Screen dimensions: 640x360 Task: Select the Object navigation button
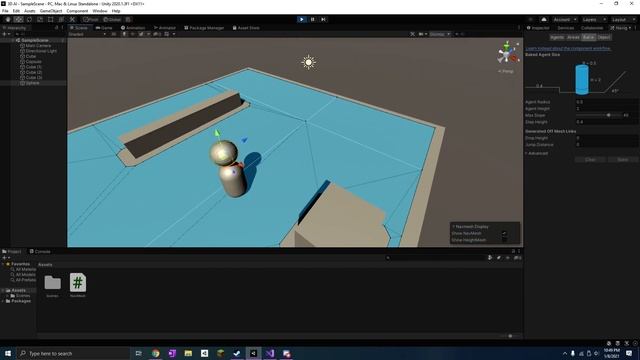click(604, 37)
